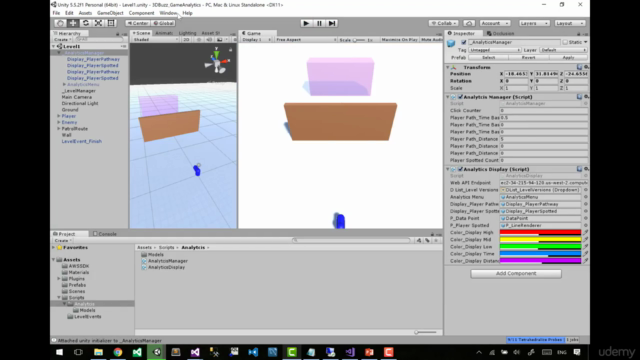Screen dimensions: 640x360
Task: Click the Unity icon in taskbar
Action: pos(157,352)
